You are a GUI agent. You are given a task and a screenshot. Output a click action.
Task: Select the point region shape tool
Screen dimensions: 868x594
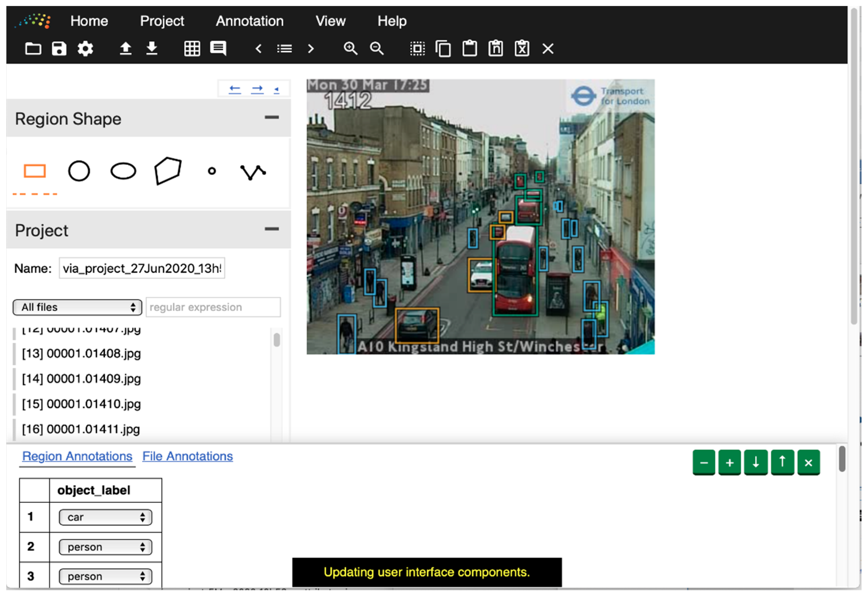pos(212,171)
